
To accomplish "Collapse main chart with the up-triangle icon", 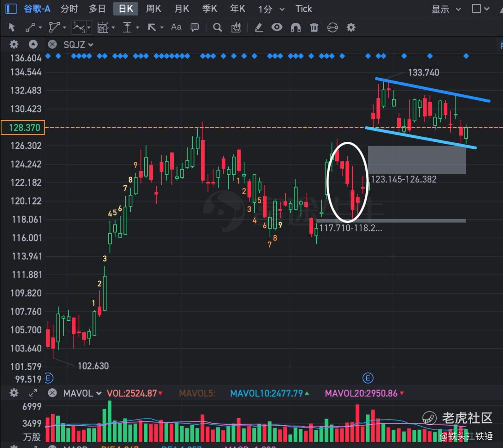I will [x=33, y=44].
